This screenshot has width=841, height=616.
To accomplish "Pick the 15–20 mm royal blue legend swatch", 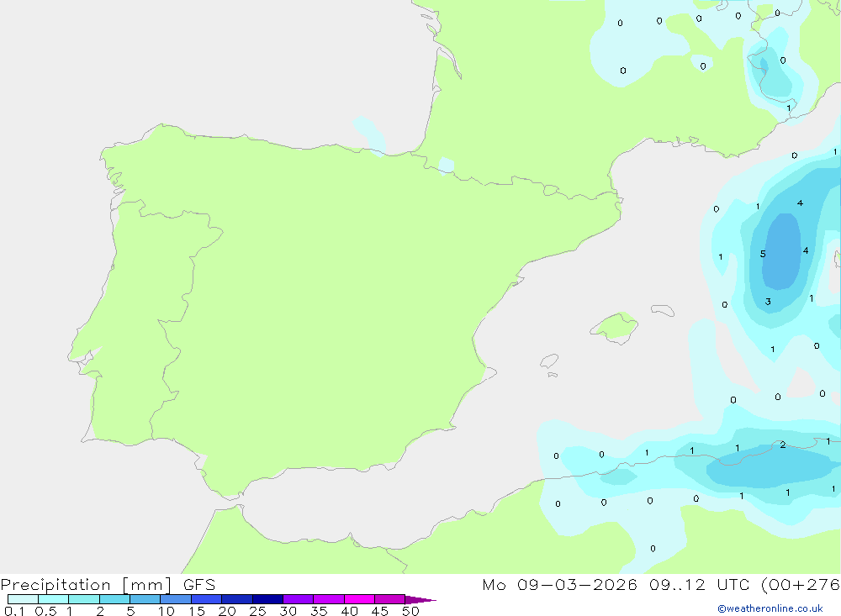I will click(207, 599).
